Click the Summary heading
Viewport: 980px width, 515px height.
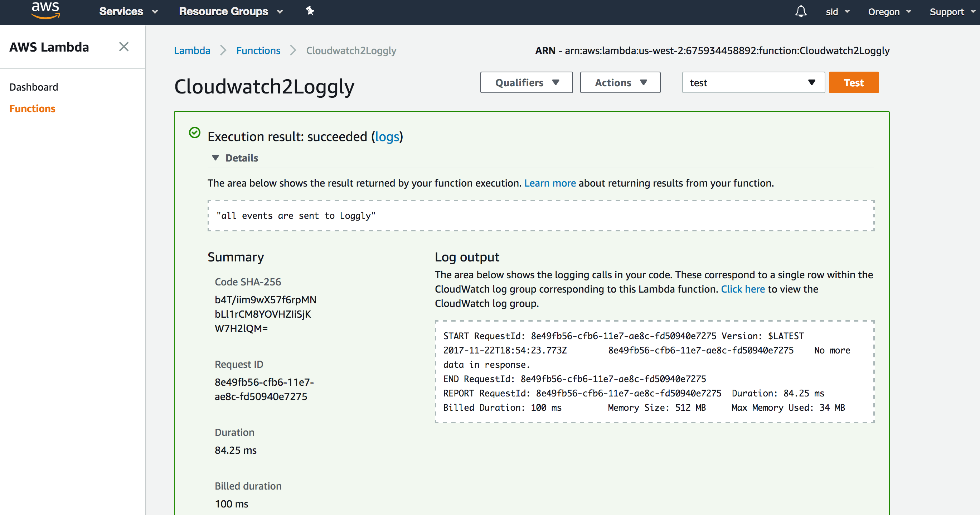click(x=236, y=257)
